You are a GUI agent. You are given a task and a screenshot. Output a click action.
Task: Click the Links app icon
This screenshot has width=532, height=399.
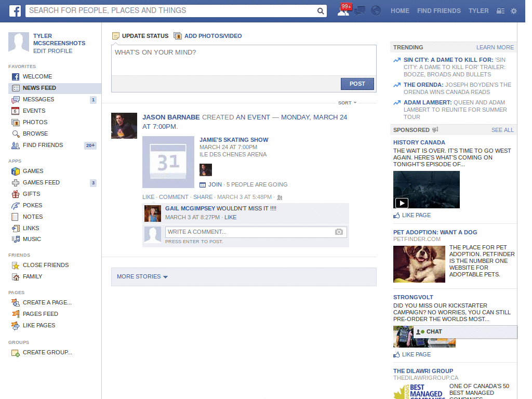pyautogui.click(x=15, y=229)
